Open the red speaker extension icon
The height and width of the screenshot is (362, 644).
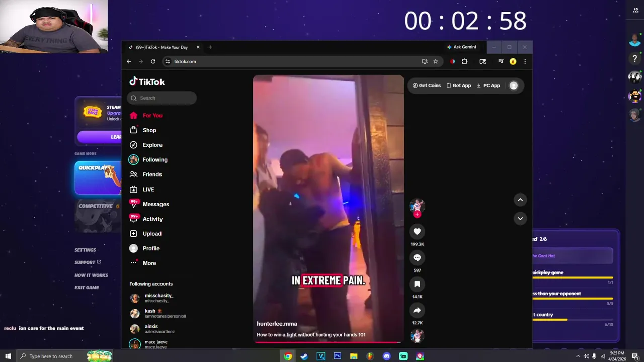[453, 61]
